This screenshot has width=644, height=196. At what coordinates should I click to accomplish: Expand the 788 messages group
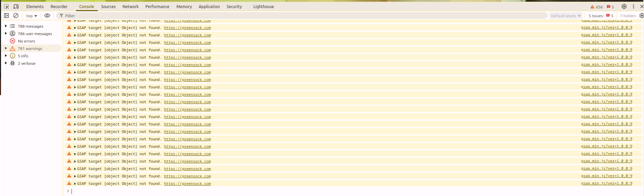6,26
